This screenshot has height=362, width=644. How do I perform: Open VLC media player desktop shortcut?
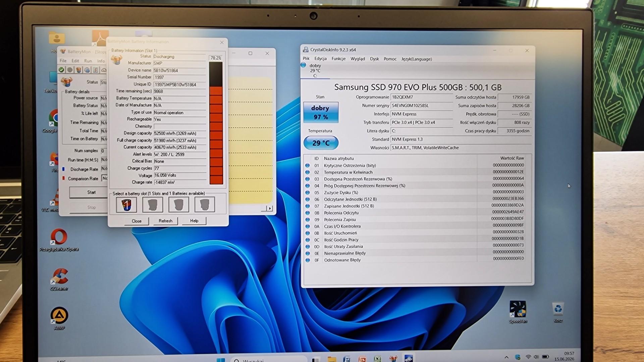tap(54, 201)
